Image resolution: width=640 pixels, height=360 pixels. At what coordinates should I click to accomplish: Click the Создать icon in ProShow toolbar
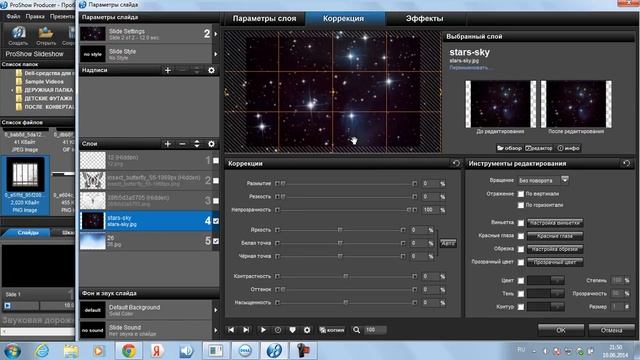pyautogui.click(x=18, y=36)
